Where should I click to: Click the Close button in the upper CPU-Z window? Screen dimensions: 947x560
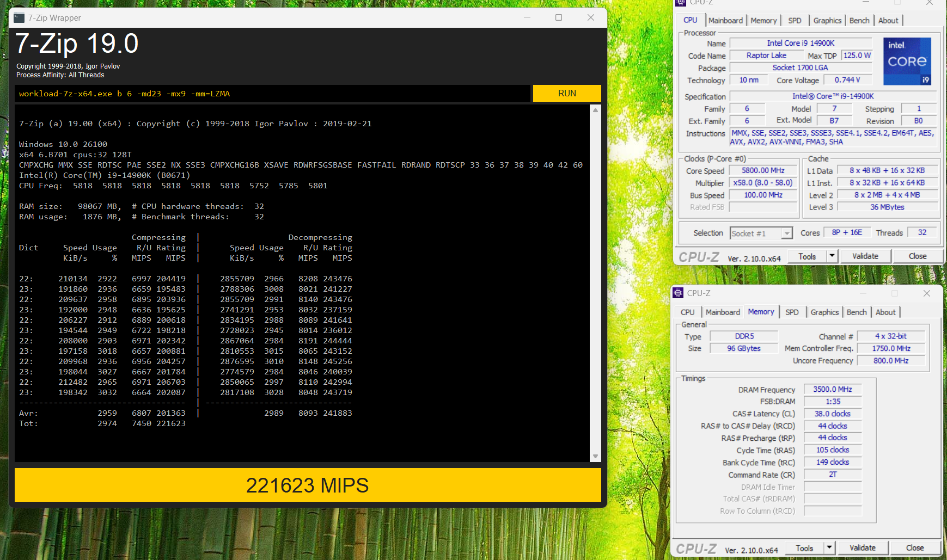click(918, 256)
